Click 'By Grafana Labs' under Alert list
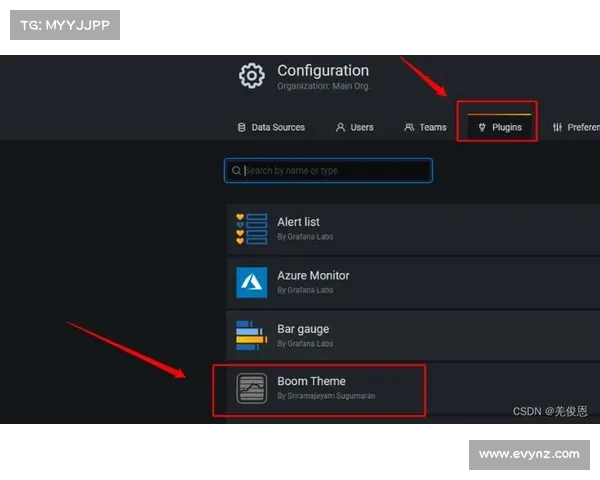The width and height of the screenshot is (600, 480). (305, 237)
